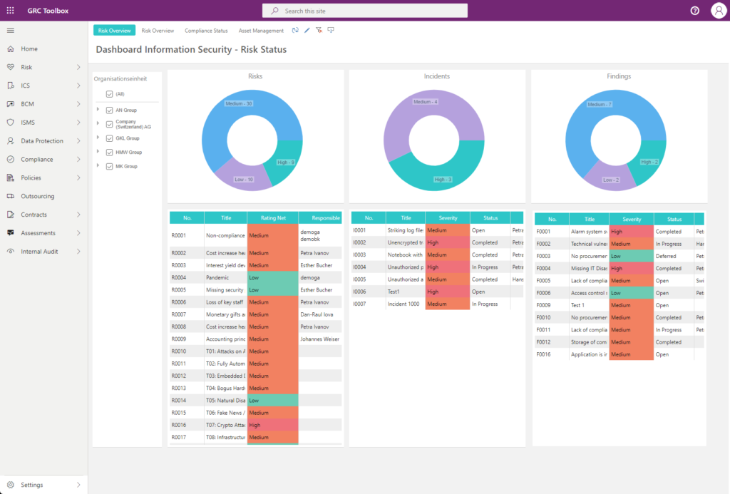The width and height of the screenshot is (730, 494).
Task: Expand the Settings section chevron
Action: (78, 485)
